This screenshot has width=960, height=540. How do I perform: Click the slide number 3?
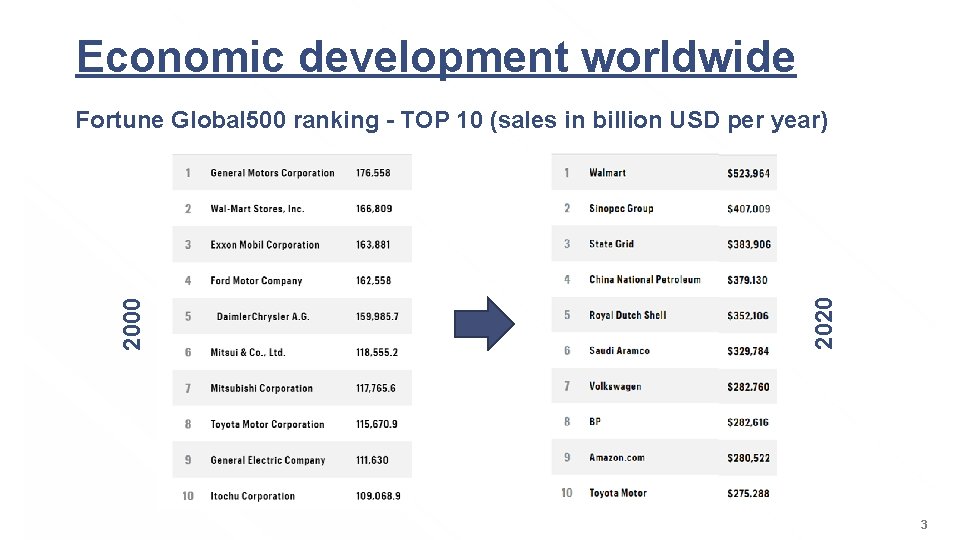[x=924, y=525]
